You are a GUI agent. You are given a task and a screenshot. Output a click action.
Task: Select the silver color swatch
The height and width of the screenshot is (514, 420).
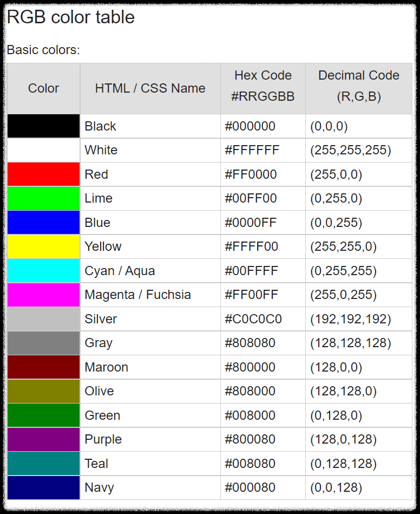(x=44, y=318)
